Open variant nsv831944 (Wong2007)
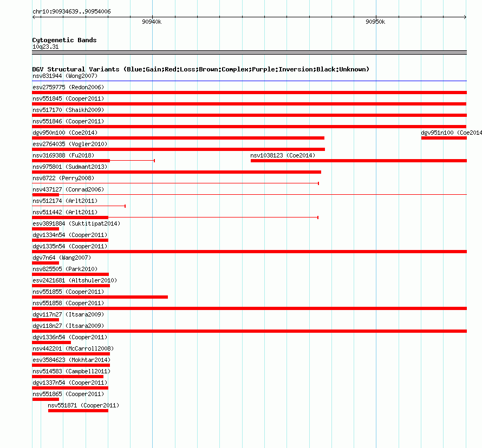This screenshot has width=482, height=448. point(65,76)
